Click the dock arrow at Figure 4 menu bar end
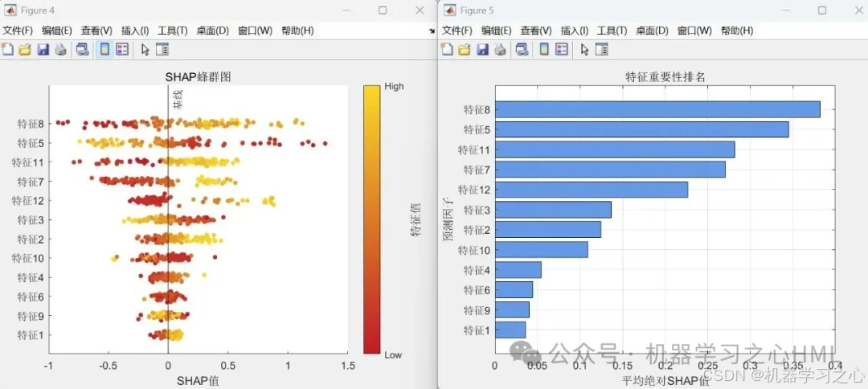Screen dimensions: 868x389 (x=432, y=31)
